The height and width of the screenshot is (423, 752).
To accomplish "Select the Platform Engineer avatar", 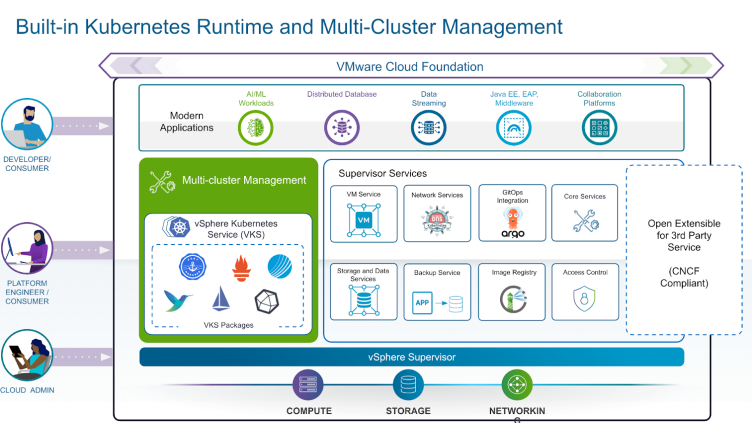I will point(27,248).
